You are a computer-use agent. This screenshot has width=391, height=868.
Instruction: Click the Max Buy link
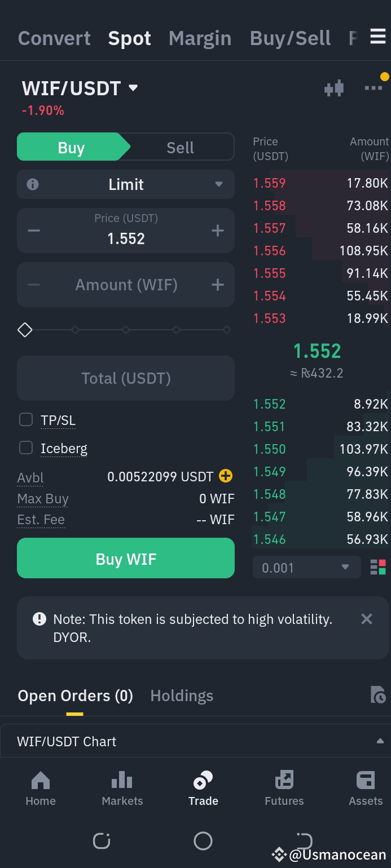[42, 498]
